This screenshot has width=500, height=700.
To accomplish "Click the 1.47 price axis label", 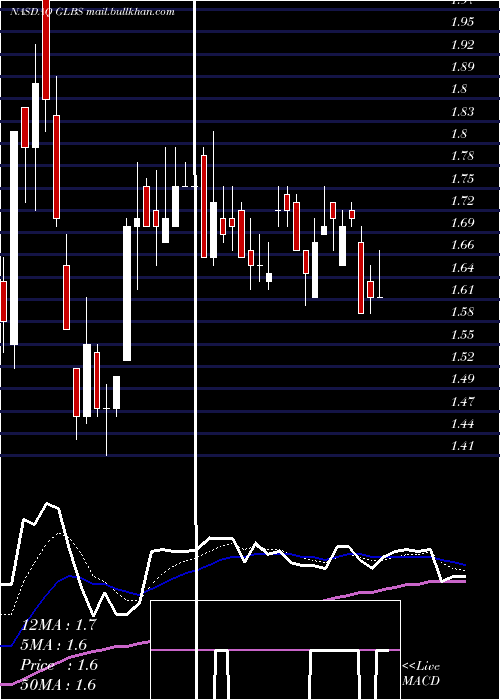I will click(x=462, y=401).
